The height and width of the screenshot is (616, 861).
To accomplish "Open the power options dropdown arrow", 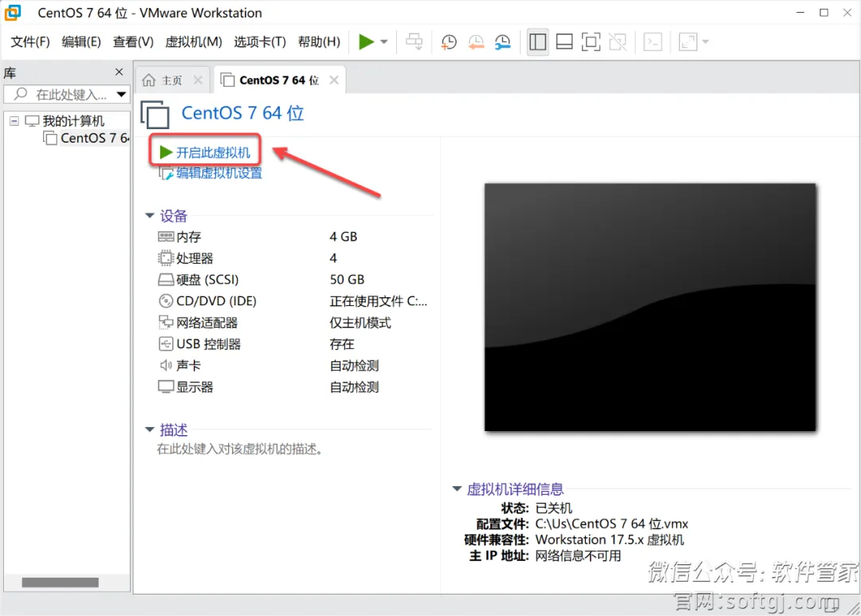I will pos(384,41).
